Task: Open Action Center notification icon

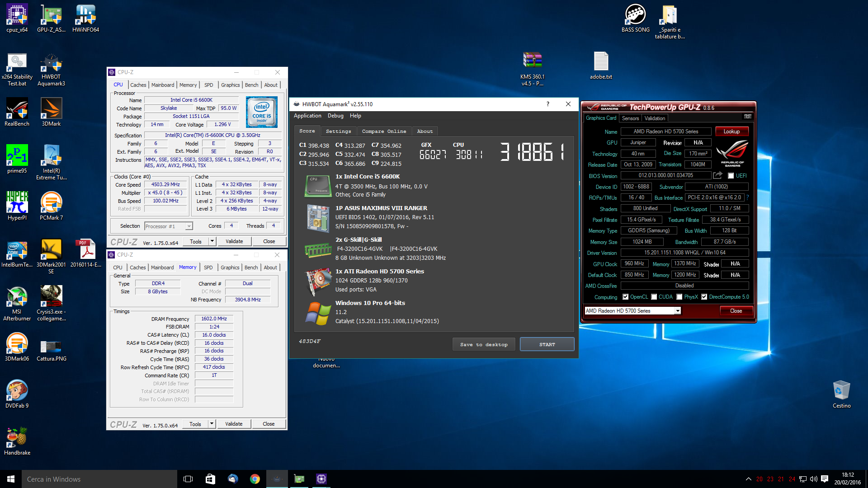Action: pos(825,479)
